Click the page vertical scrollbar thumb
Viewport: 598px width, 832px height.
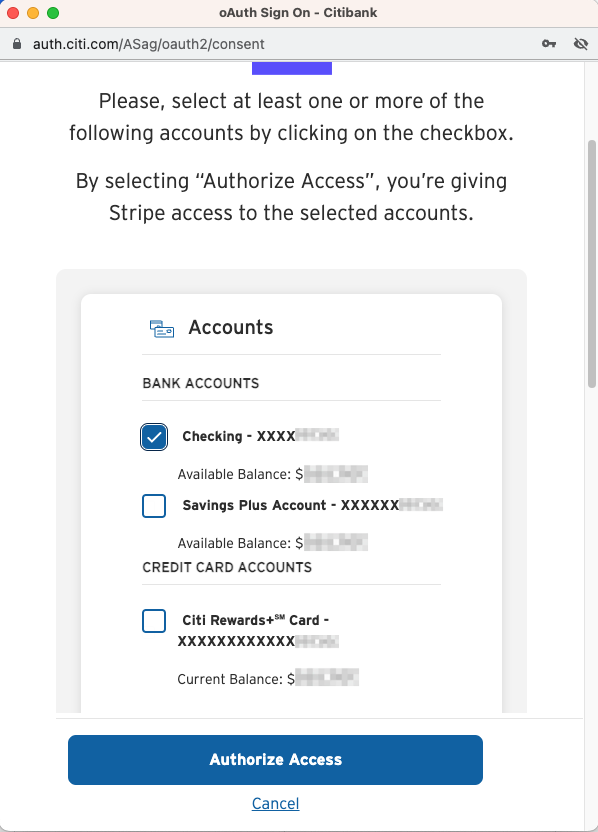(592, 264)
